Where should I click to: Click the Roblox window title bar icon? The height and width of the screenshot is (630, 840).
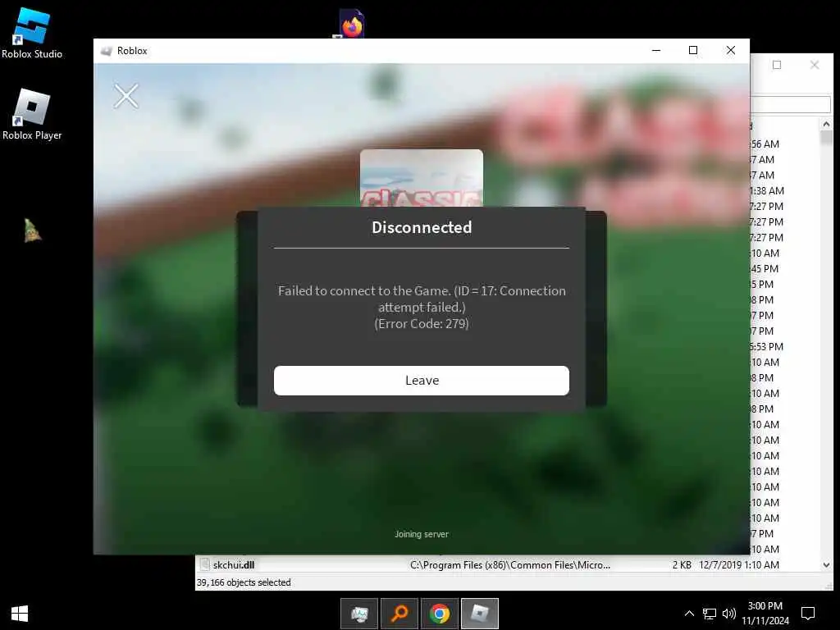point(107,51)
